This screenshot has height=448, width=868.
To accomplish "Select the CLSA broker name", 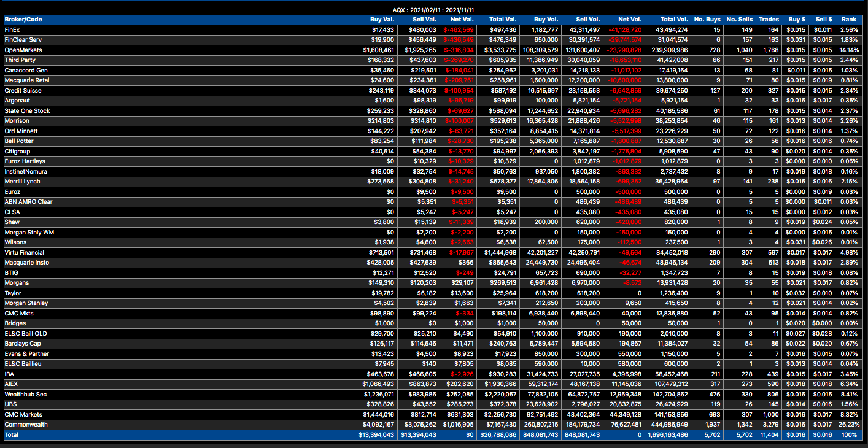I will tap(12, 212).
